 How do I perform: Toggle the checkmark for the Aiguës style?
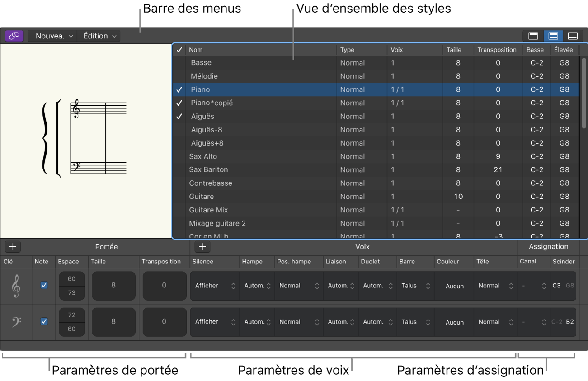[x=179, y=117]
